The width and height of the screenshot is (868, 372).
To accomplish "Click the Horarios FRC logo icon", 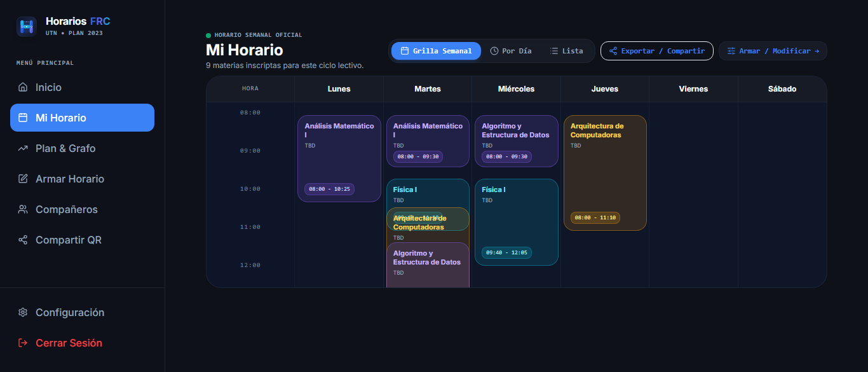I will pyautogui.click(x=27, y=27).
